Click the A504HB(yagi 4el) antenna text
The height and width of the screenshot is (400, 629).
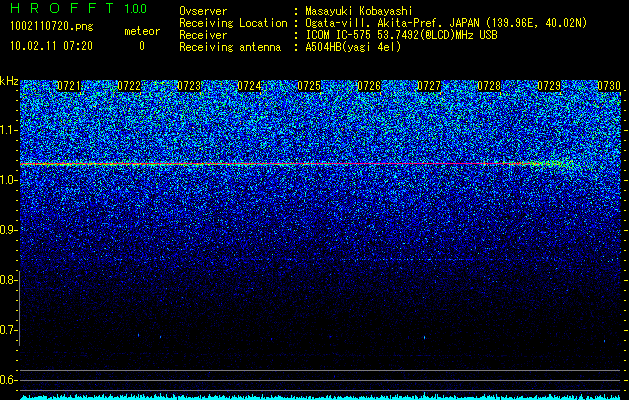353,47
